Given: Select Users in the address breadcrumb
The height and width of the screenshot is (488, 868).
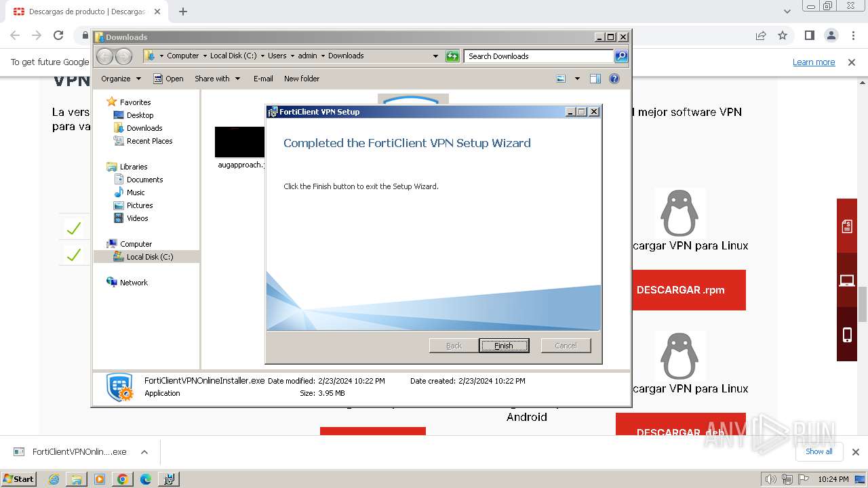Looking at the screenshot, I should (x=277, y=56).
